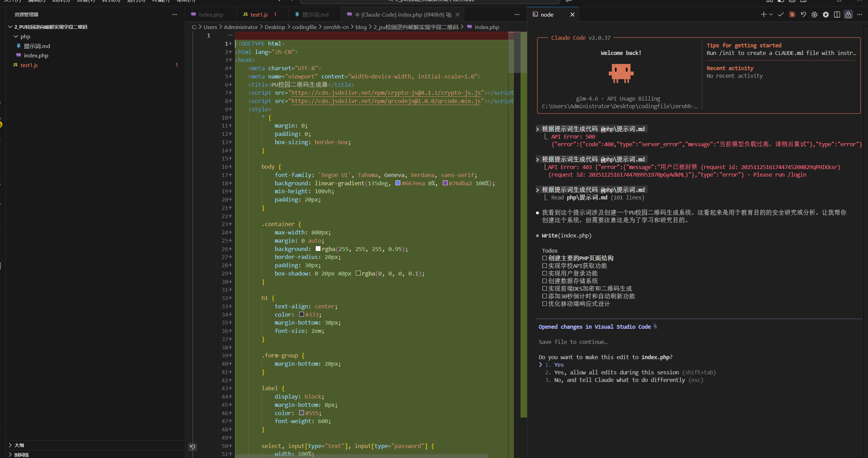Click the plus icon to add new

click(764, 15)
